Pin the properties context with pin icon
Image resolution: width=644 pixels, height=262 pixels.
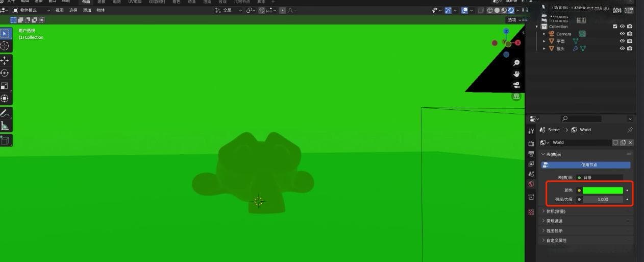pyautogui.click(x=630, y=130)
